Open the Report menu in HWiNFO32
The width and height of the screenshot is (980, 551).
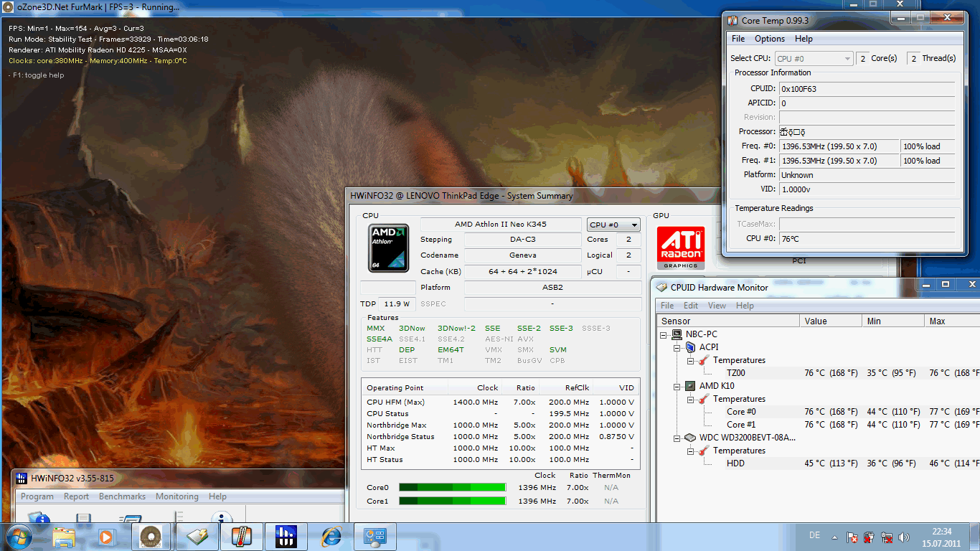point(77,496)
